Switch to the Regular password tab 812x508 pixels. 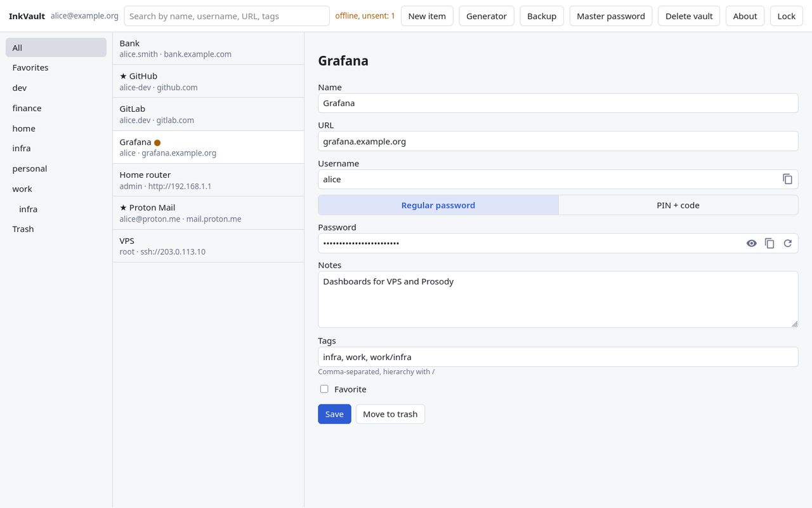click(438, 205)
